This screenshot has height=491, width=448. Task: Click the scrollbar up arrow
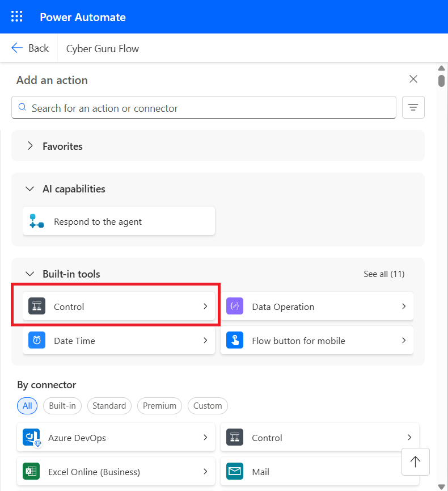tap(441, 68)
